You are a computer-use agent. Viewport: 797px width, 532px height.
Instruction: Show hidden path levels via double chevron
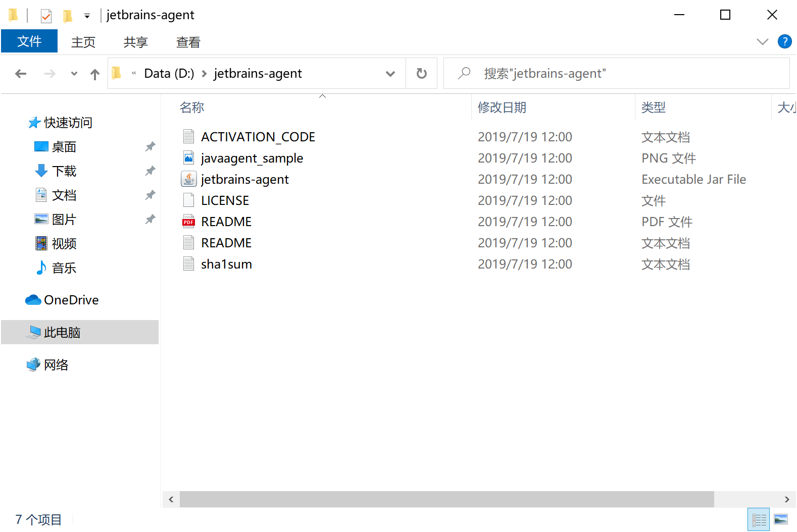coord(134,74)
